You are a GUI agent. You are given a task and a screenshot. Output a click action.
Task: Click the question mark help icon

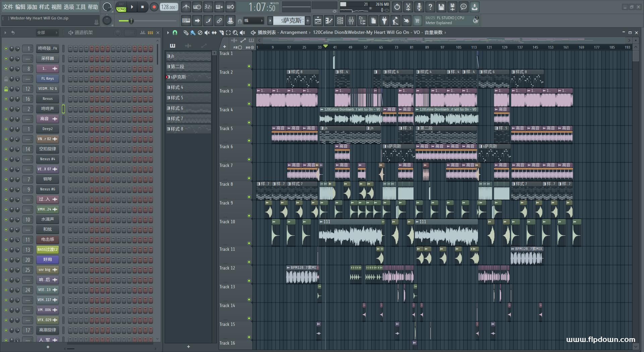coord(430,7)
